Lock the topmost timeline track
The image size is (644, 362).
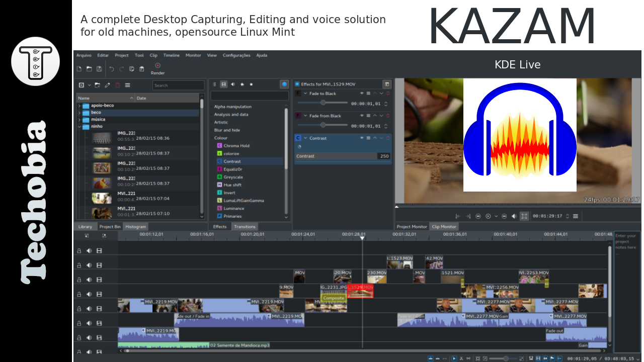pyautogui.click(x=79, y=251)
